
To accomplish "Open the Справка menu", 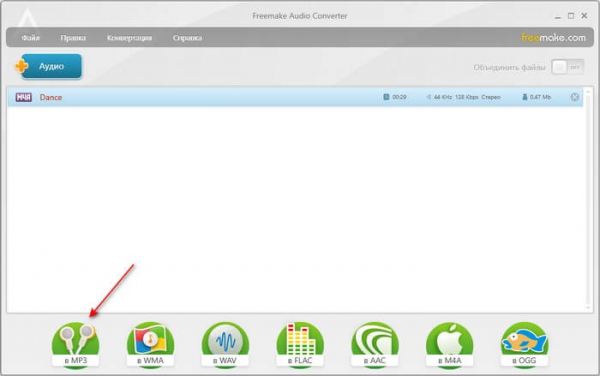I will coord(187,38).
